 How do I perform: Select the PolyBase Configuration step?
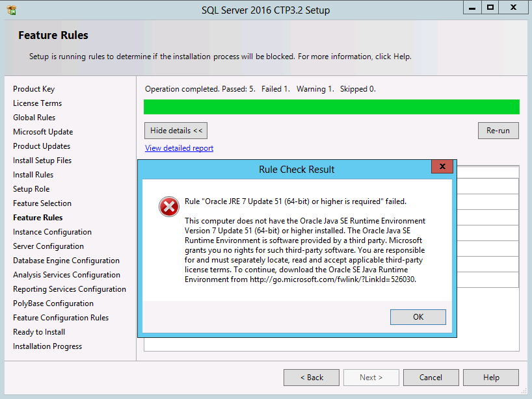(x=53, y=303)
